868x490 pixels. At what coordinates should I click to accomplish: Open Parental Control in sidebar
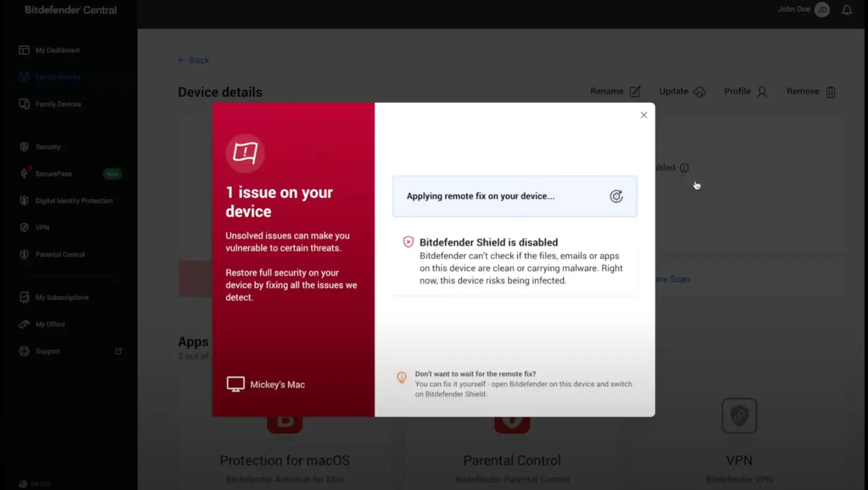[x=60, y=255]
